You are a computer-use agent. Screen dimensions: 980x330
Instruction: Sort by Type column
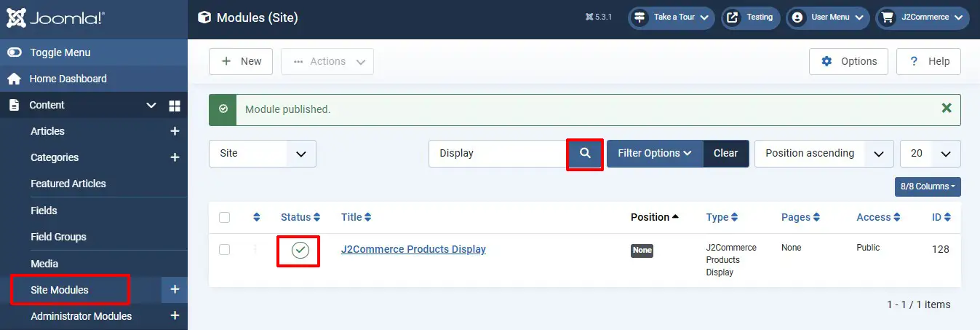(x=722, y=217)
